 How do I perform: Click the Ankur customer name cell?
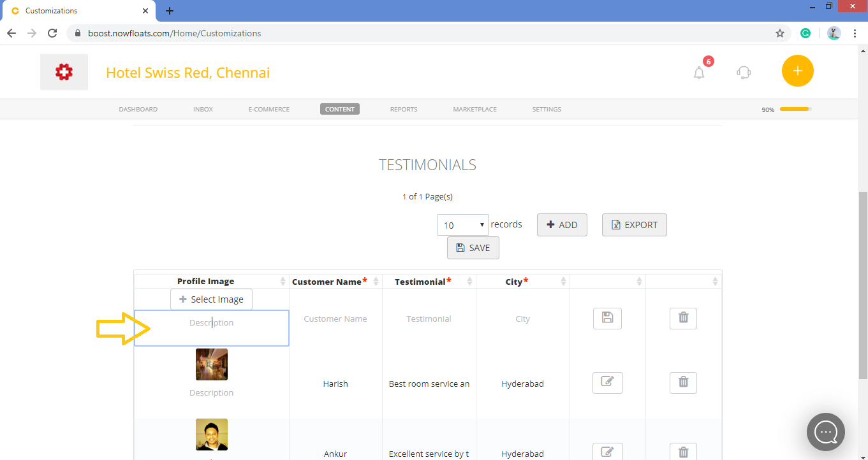(335, 454)
